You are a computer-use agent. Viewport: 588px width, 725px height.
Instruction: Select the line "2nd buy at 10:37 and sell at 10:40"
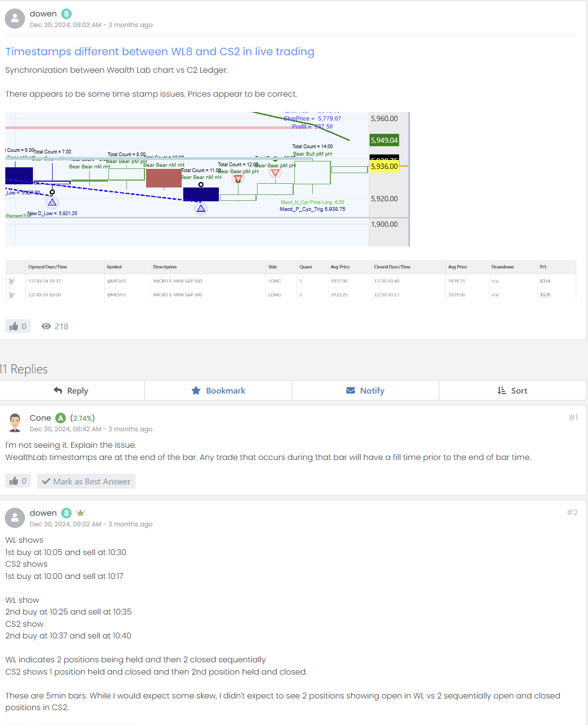click(68, 636)
